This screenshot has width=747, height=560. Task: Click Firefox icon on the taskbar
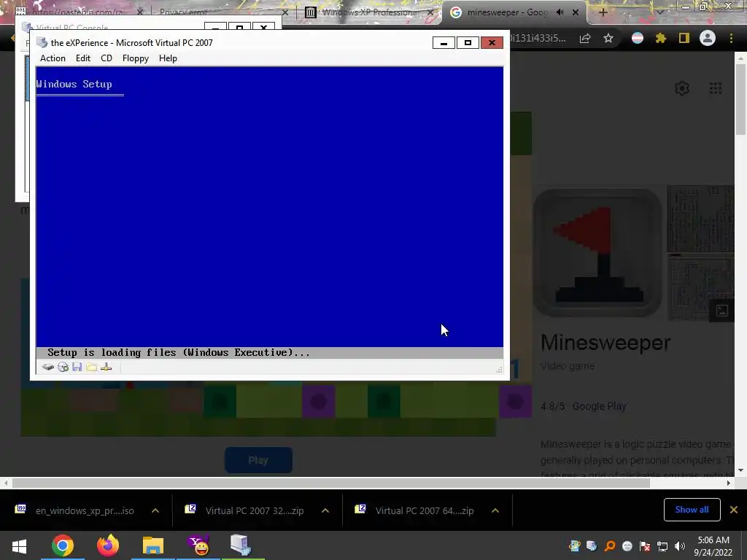[108, 545]
